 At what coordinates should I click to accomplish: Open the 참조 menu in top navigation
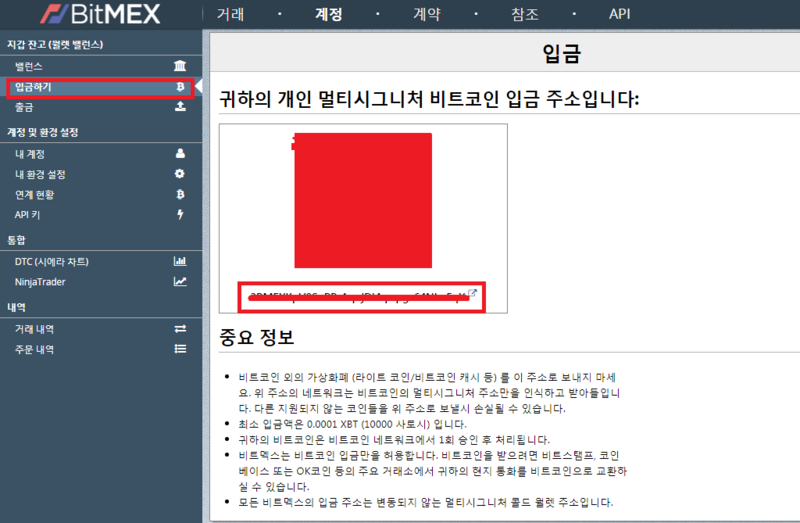[x=525, y=14]
